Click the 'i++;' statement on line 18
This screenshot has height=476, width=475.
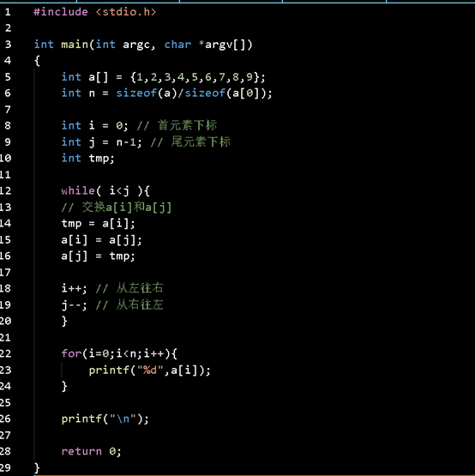coord(74,288)
